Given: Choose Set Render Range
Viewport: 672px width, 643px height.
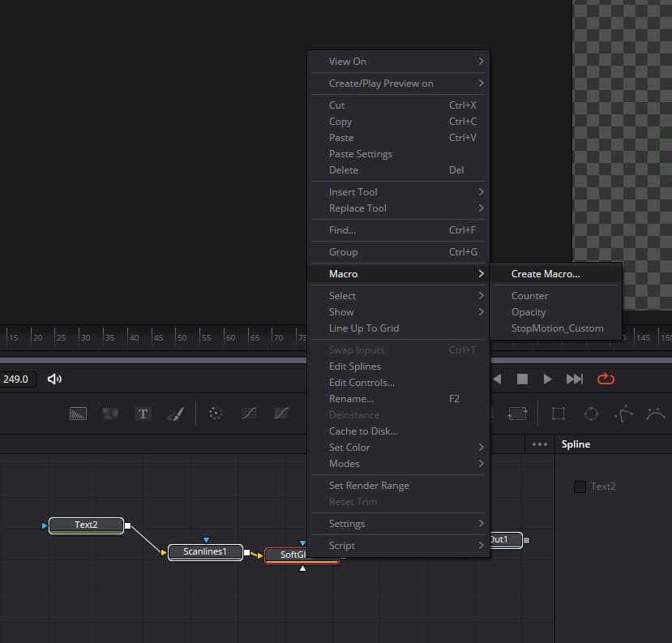Looking at the screenshot, I should pyautogui.click(x=399, y=485).
